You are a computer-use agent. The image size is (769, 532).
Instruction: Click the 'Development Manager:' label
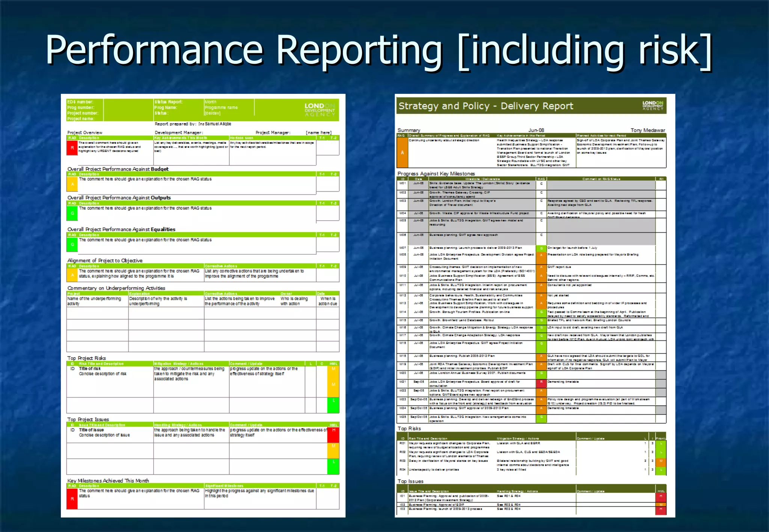(x=179, y=132)
